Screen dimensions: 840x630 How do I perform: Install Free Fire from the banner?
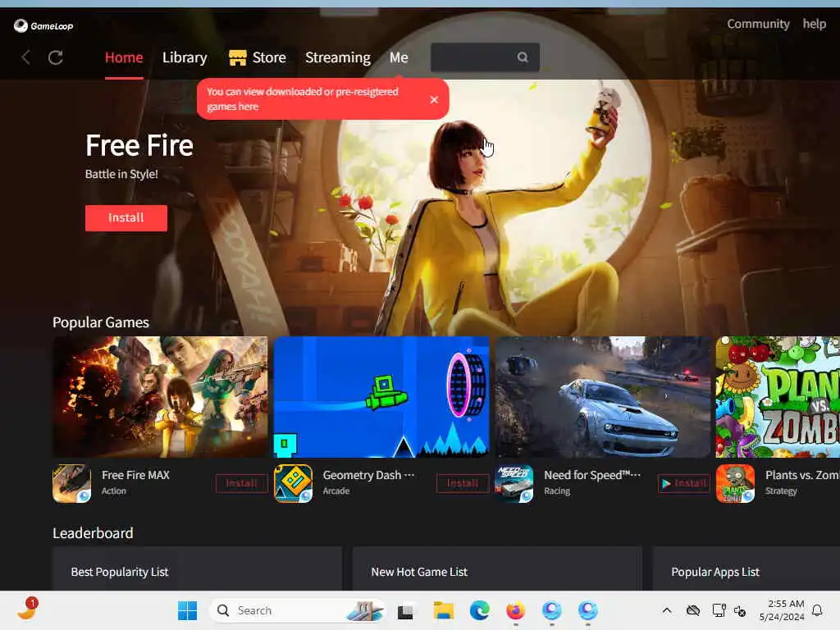[126, 218]
